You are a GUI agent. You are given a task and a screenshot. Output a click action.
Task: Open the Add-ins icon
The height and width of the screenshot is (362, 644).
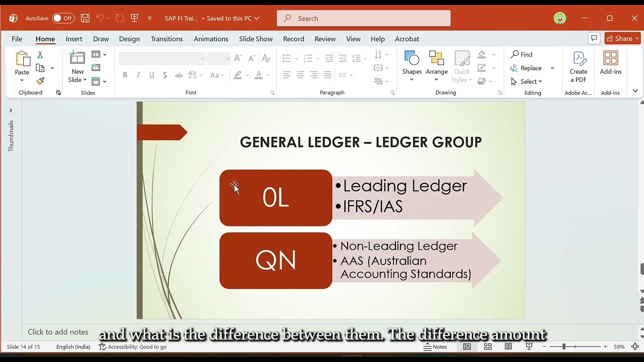610,58
